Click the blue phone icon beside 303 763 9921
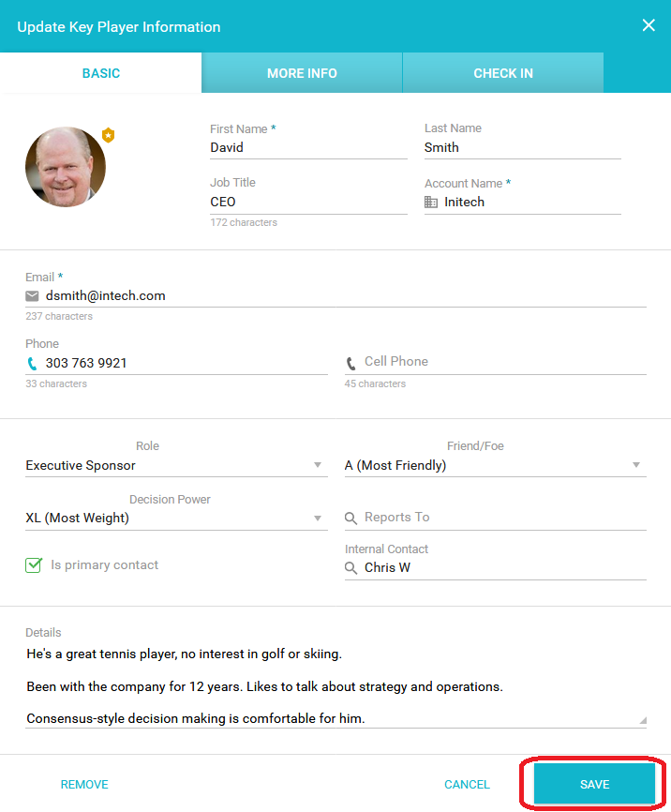 32,364
